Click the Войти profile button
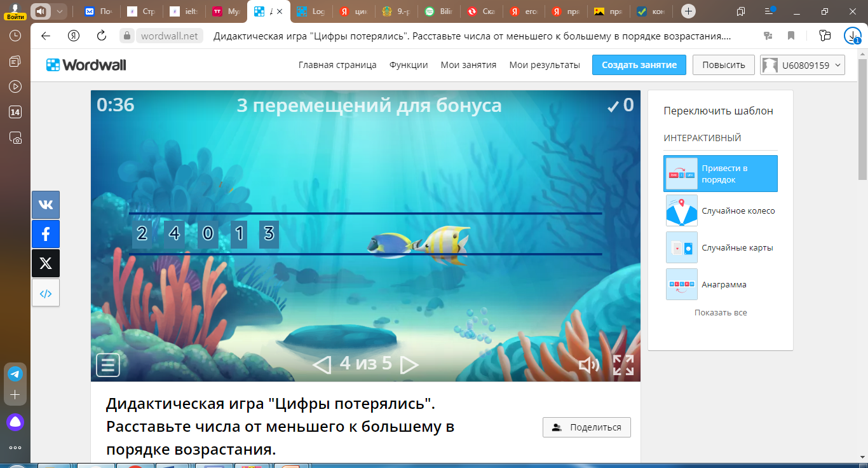 click(15, 11)
